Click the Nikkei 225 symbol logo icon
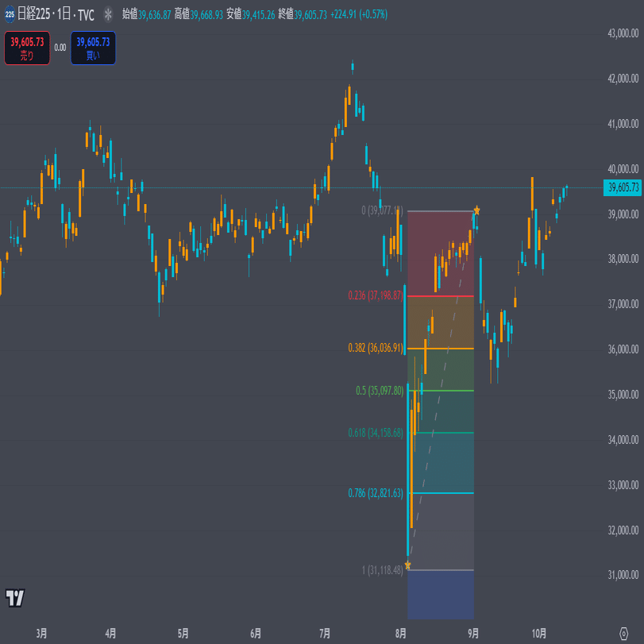The image size is (644, 644). (x=10, y=15)
